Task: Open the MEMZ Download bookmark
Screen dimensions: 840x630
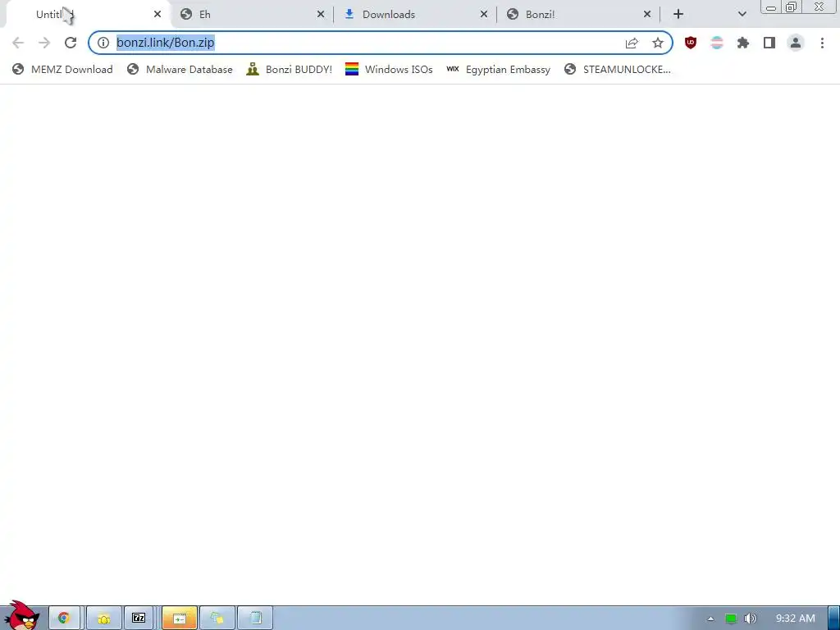Action: point(62,69)
